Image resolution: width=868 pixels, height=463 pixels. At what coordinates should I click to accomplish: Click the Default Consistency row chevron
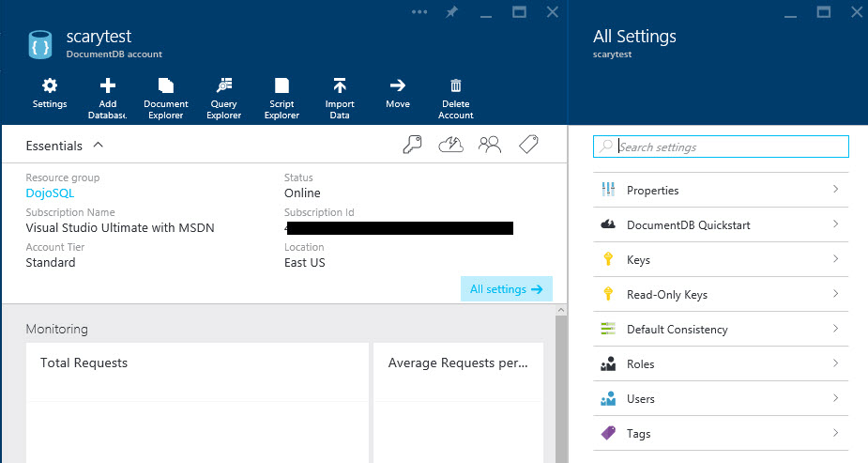836,329
